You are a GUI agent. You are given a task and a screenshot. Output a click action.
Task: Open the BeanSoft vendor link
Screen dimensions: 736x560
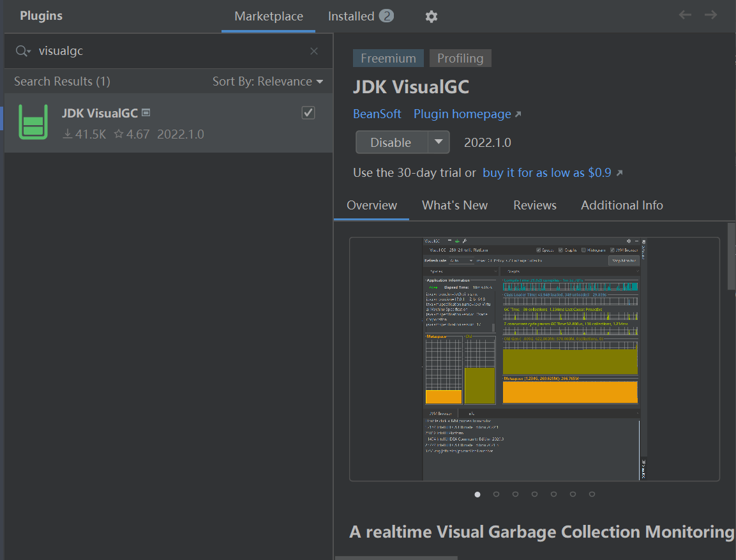377,114
